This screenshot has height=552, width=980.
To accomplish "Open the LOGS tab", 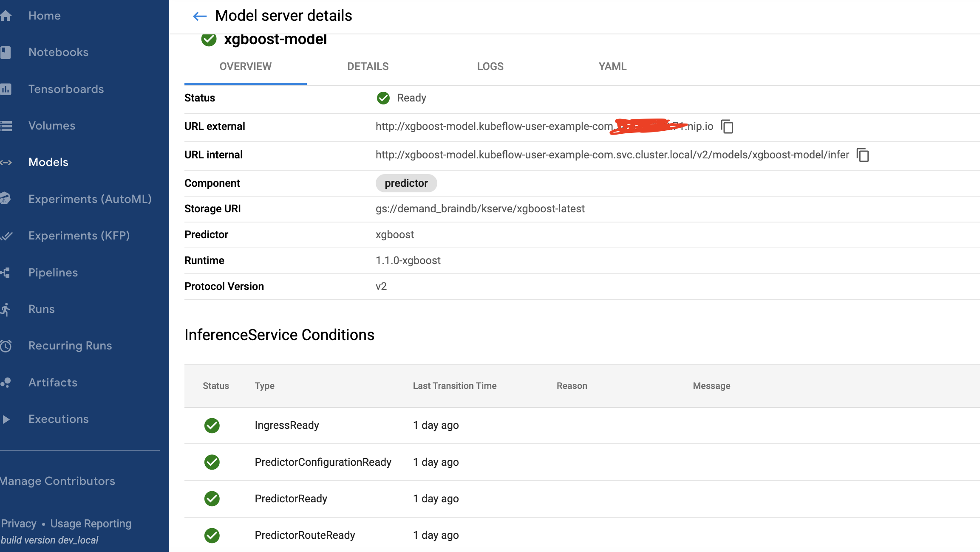I will (x=490, y=67).
